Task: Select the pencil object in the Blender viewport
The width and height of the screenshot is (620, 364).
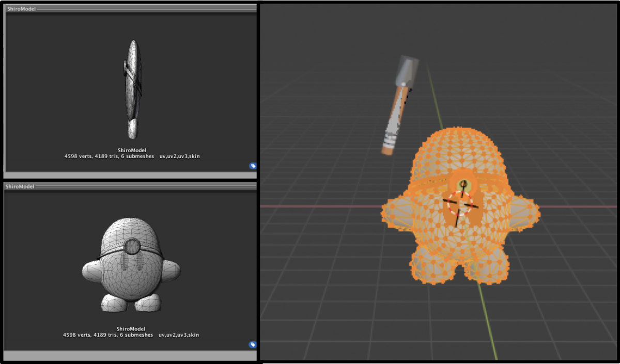Action: (x=400, y=106)
